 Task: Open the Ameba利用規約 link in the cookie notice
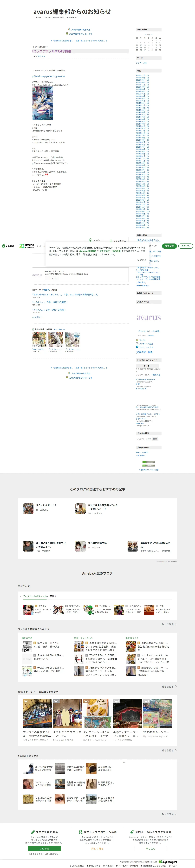tap(88, 251)
